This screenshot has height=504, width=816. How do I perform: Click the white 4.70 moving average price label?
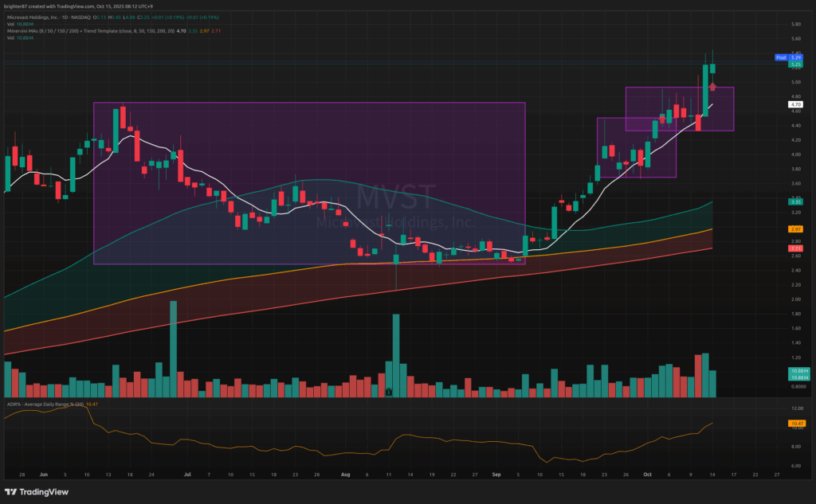coord(794,104)
